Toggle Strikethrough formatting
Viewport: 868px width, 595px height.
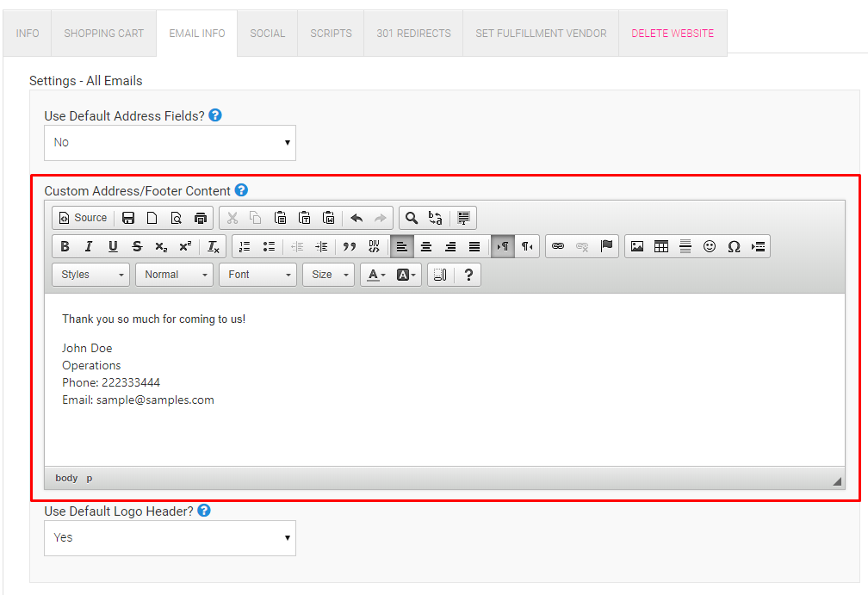pyautogui.click(x=137, y=247)
